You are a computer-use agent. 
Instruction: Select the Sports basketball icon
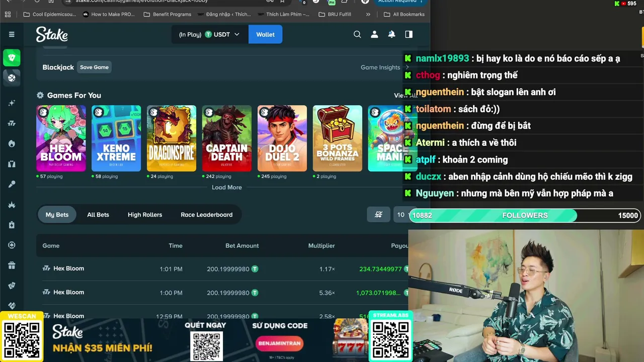(x=12, y=78)
